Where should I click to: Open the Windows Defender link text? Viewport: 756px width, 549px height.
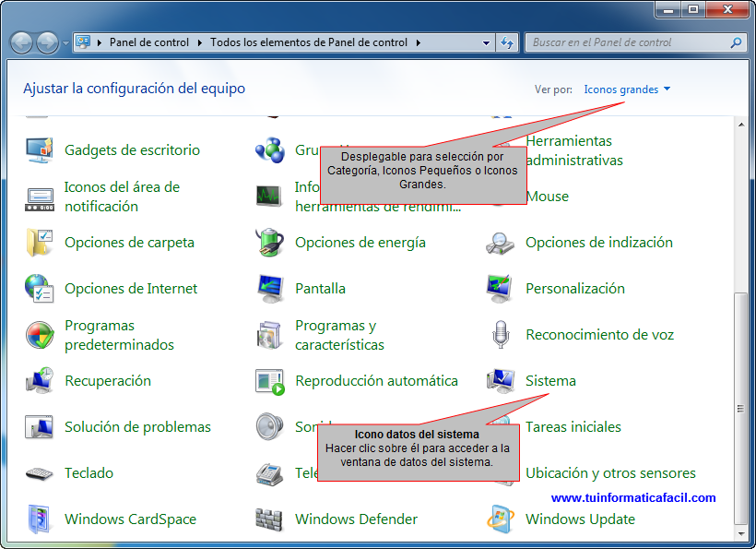(x=356, y=519)
